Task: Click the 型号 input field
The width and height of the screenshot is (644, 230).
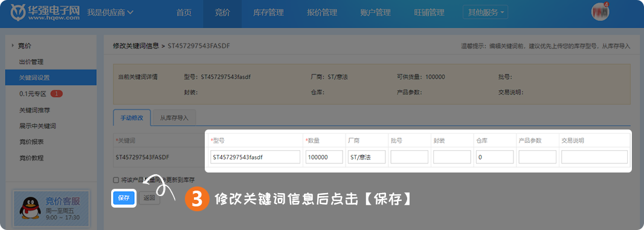Action: 255,157
